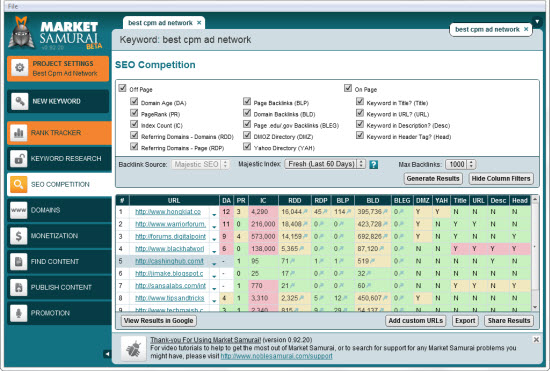Open the File menu

pos(13,6)
